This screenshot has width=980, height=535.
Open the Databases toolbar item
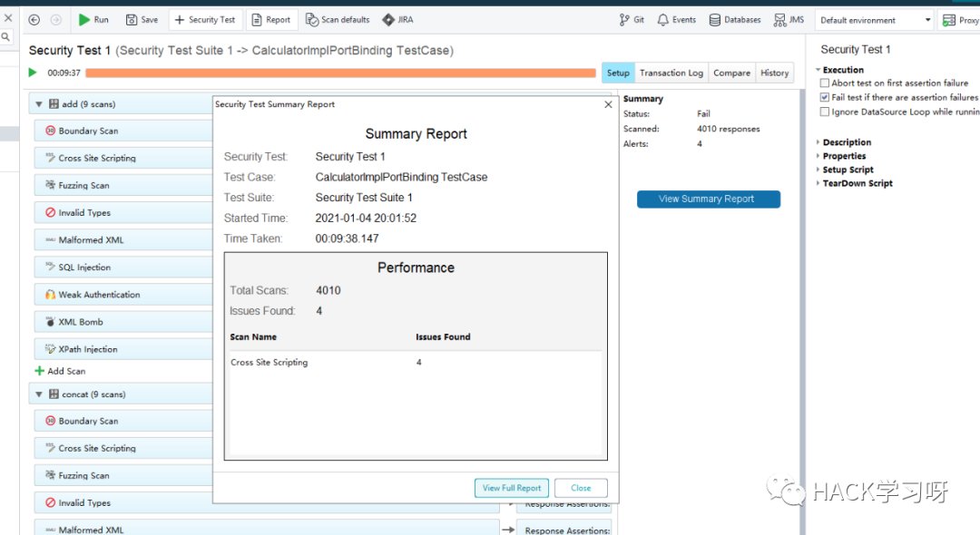(735, 20)
